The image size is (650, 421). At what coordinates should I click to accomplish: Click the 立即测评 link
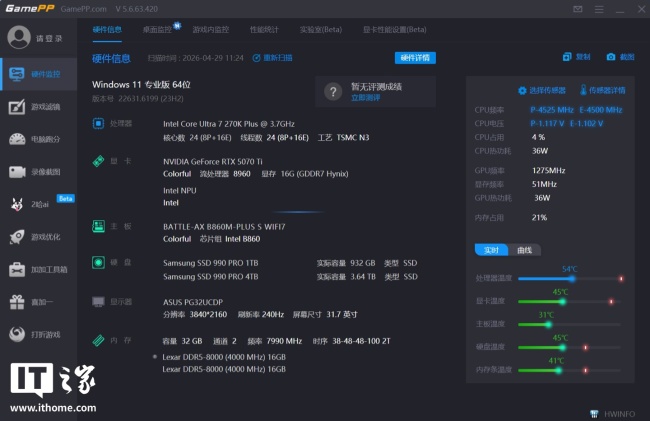(x=366, y=98)
